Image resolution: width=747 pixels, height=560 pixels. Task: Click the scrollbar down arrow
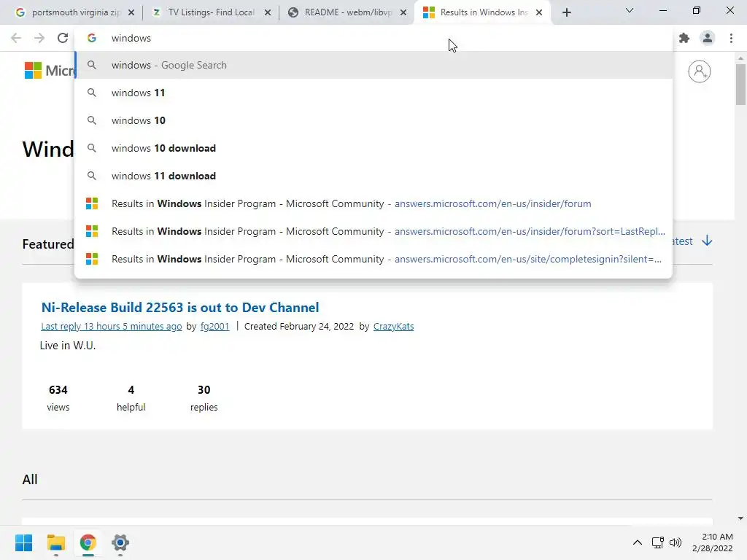(740, 518)
